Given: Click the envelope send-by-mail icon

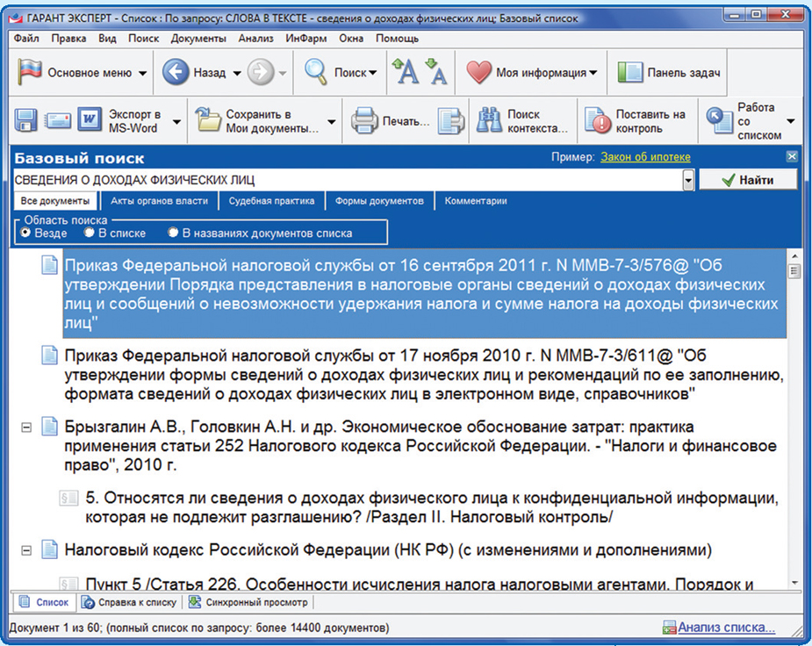Looking at the screenshot, I should point(58,121).
